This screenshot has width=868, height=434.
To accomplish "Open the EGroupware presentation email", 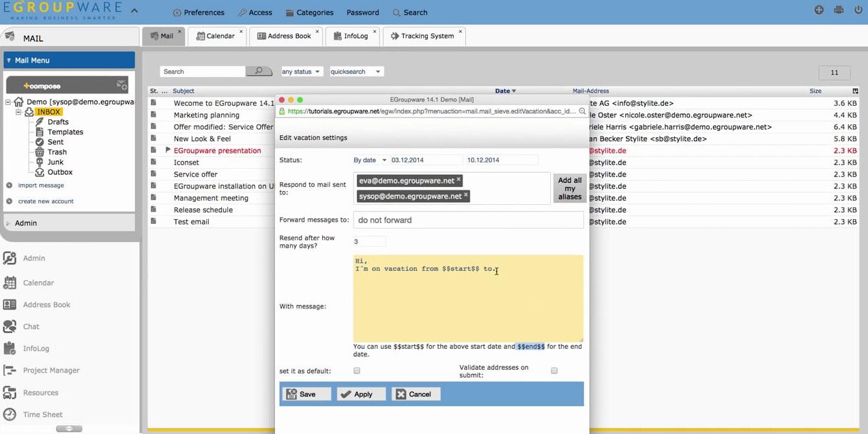I will tap(217, 151).
